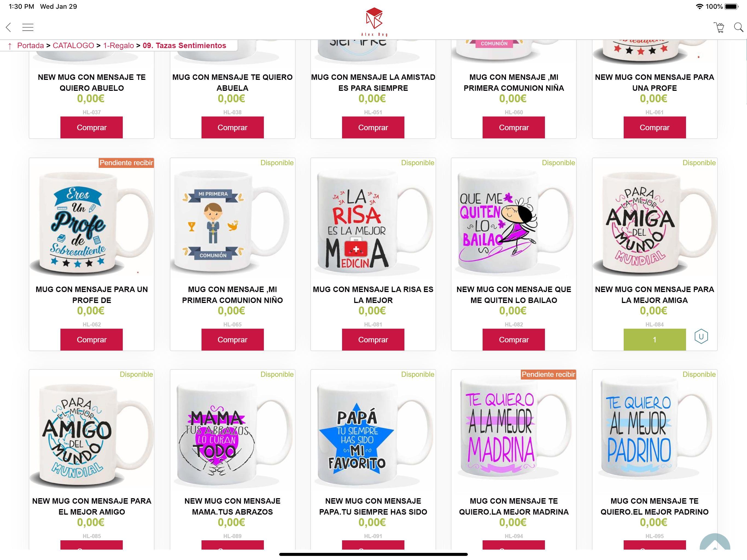Viewport: 747px width, 560px height.
Task: Open the Papá mi favorito mug image
Action: [x=373, y=434]
